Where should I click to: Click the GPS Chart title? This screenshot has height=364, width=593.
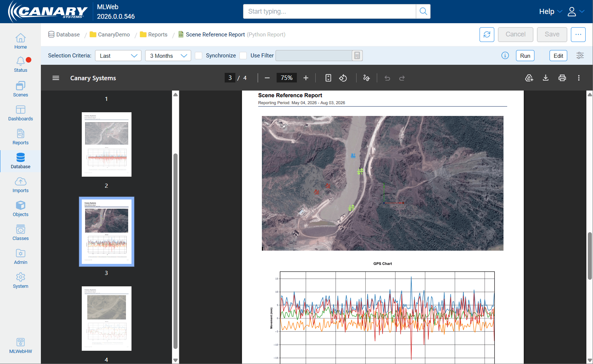[383, 264]
